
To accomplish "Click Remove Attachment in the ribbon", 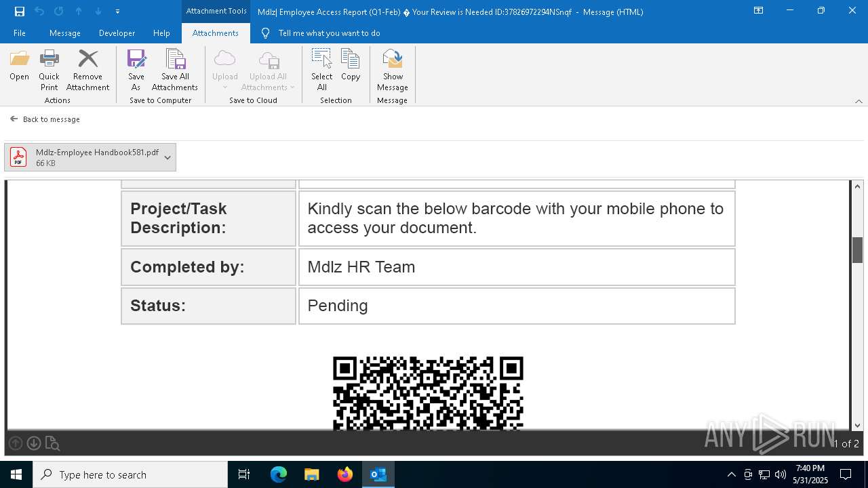I will 88,70.
